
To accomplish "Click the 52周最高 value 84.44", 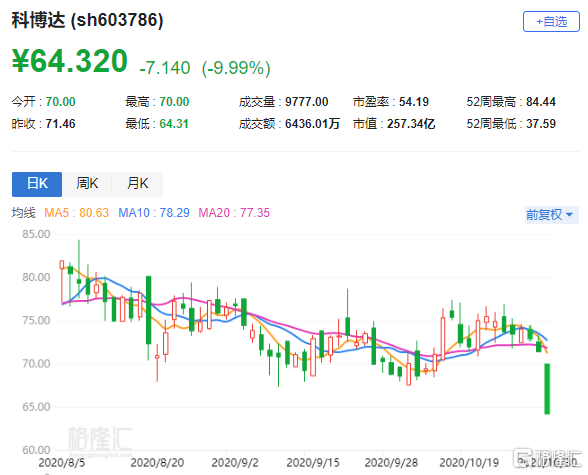I will (541, 102).
